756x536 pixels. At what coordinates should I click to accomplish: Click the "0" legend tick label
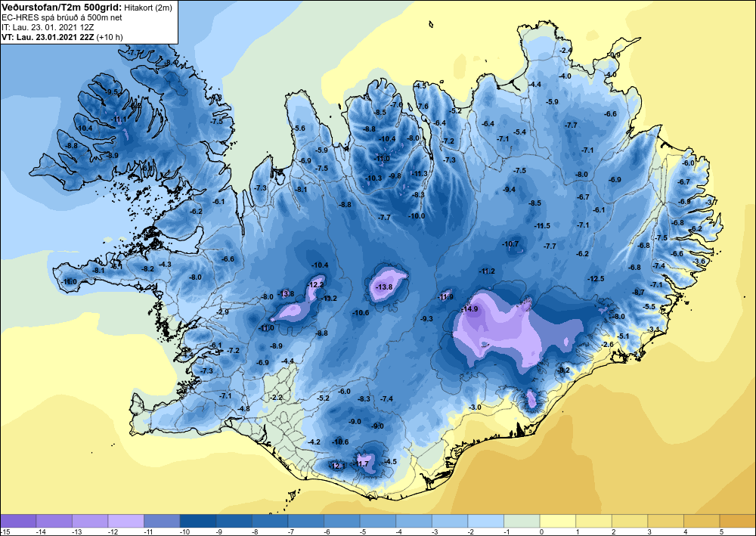[541, 531]
